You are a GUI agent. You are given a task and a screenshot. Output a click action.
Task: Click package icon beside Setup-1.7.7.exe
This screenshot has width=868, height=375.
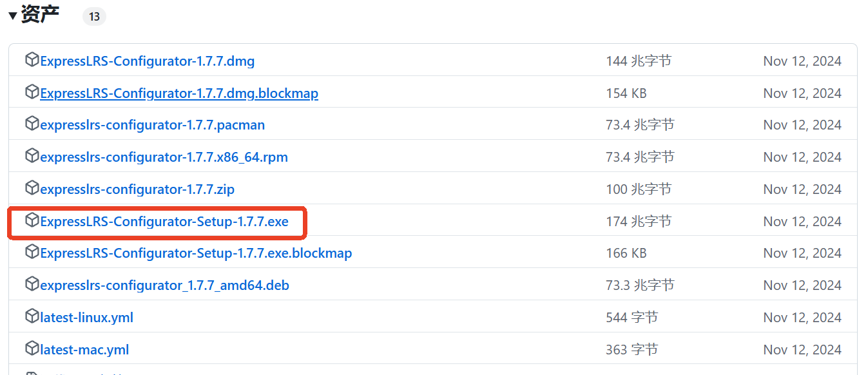pos(32,220)
